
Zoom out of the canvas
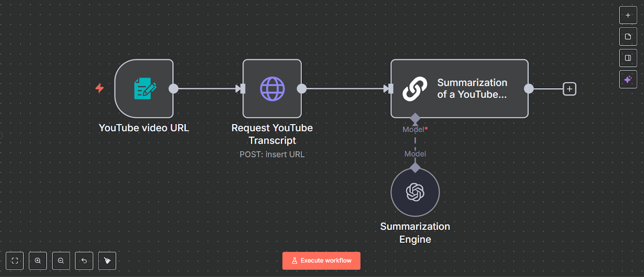[x=61, y=260]
